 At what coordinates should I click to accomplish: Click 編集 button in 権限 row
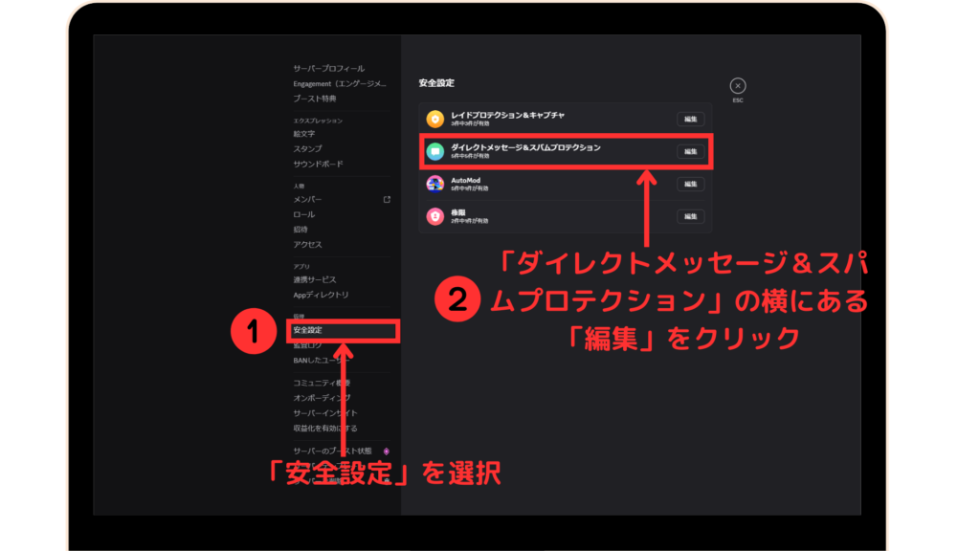[690, 216]
